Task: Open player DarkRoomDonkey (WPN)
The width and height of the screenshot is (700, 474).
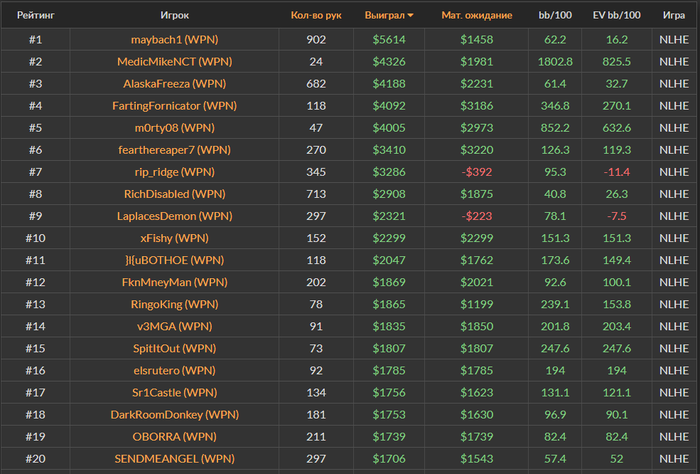Action: 175,415
